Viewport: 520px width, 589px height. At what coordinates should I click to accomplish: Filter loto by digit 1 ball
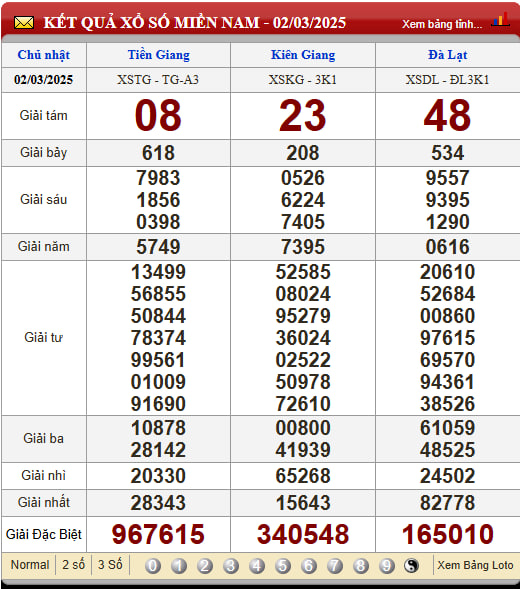click(x=179, y=566)
